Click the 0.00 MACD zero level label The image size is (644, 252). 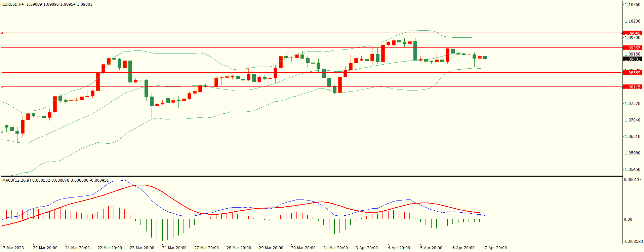(x=628, y=219)
